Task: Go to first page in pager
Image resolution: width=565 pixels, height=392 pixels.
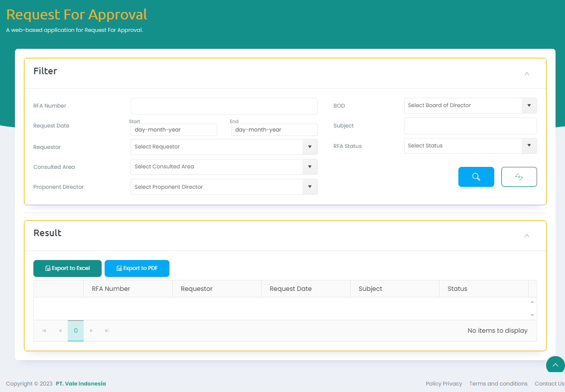Action: pyautogui.click(x=44, y=331)
